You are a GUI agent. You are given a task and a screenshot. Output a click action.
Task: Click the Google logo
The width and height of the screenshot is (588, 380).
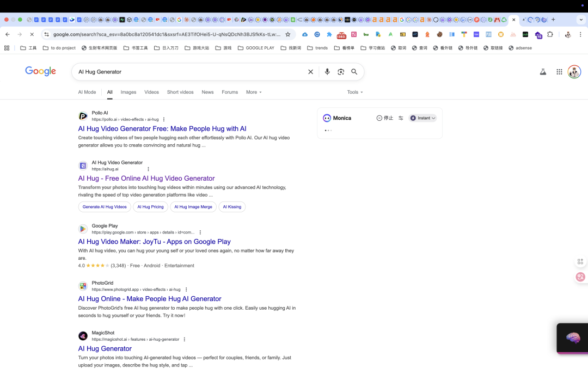40,71
